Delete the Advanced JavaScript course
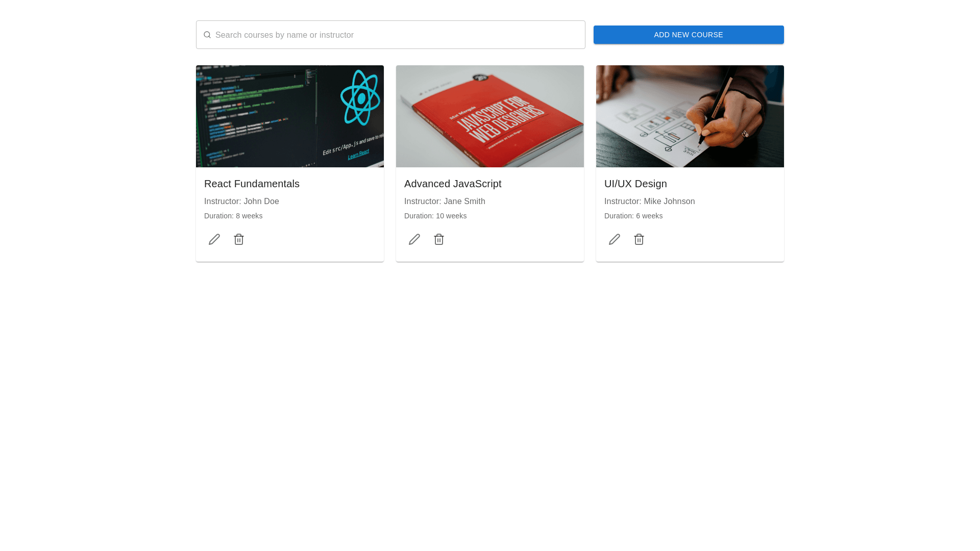 (x=439, y=239)
